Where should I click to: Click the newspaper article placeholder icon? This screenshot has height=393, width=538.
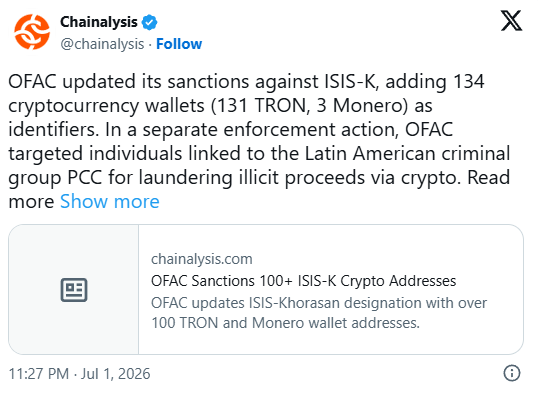pyautogui.click(x=74, y=290)
